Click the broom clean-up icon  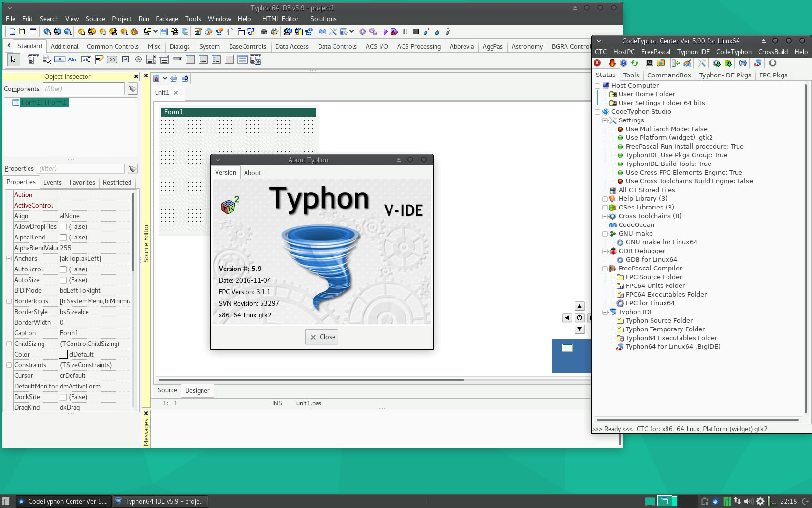687,63
